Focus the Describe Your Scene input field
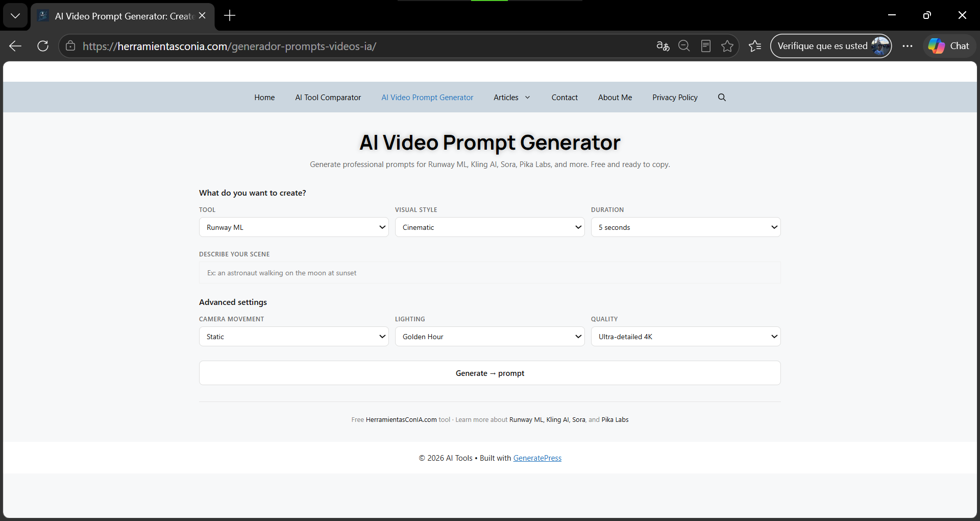This screenshot has height=521, width=980. click(490, 273)
